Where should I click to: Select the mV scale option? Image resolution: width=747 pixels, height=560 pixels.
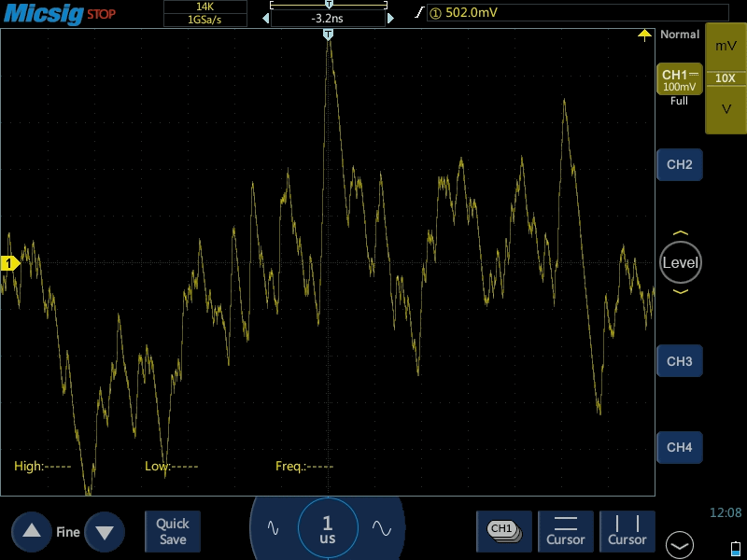[726, 46]
